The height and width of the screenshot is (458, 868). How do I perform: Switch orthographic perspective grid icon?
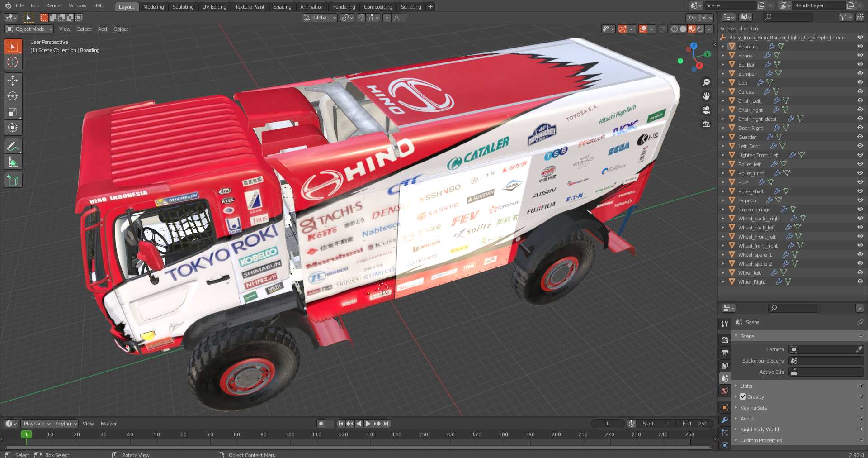(706, 124)
